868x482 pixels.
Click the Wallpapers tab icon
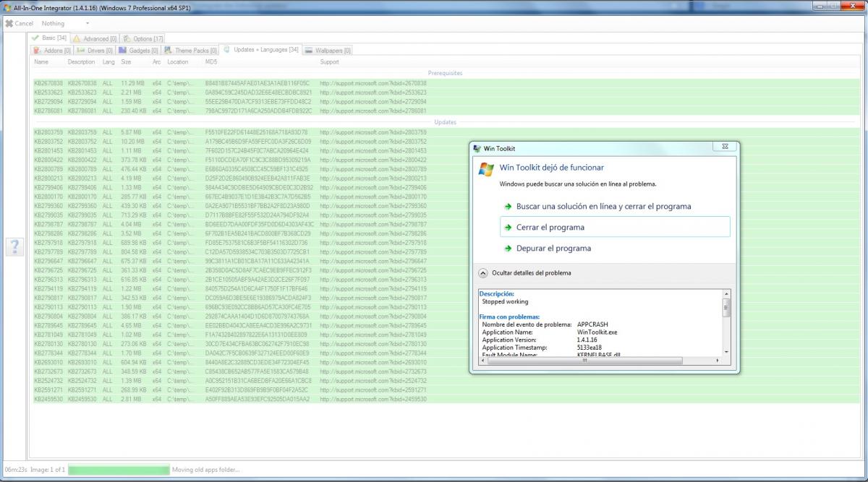click(x=309, y=51)
